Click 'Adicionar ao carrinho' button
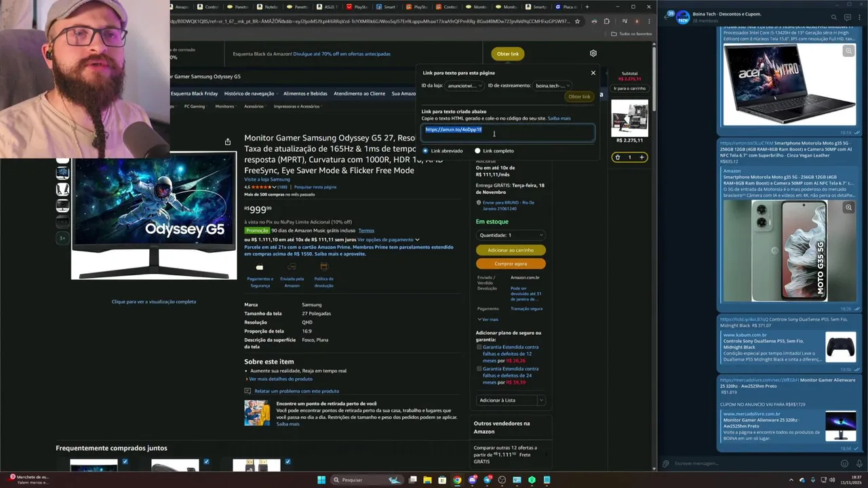This screenshot has height=488, width=868. [x=511, y=250]
